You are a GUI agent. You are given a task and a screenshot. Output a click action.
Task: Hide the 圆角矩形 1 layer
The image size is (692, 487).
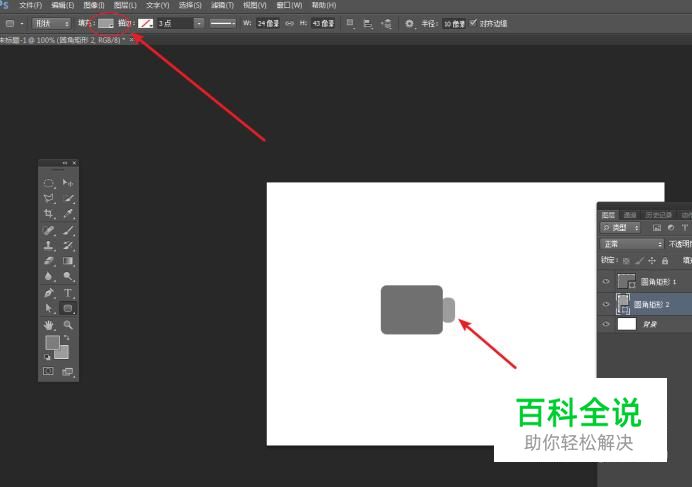pos(606,282)
